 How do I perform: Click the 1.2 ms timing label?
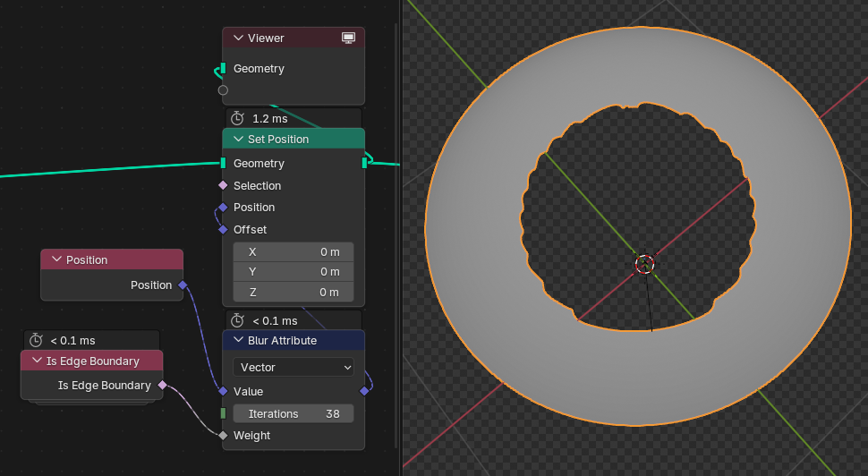269,118
